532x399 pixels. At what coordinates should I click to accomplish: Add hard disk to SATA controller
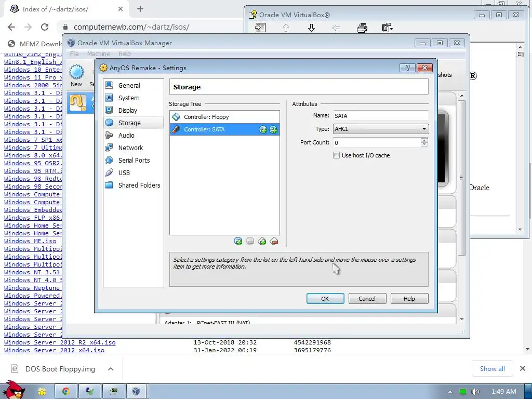(x=273, y=129)
